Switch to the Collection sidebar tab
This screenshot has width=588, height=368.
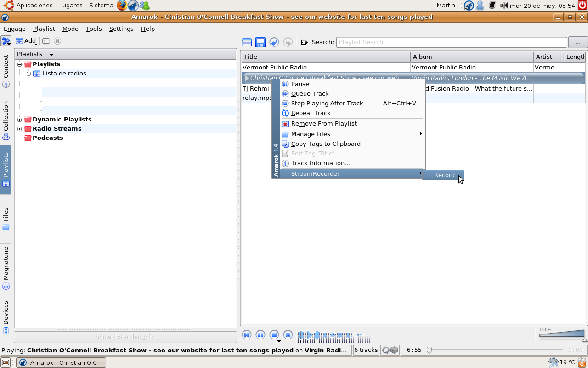6,120
